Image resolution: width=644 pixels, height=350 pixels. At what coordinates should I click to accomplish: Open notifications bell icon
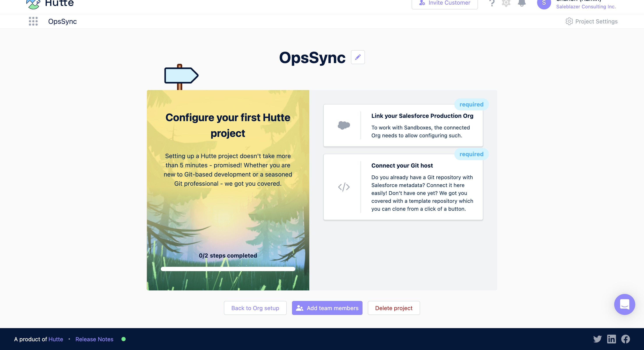click(522, 3)
